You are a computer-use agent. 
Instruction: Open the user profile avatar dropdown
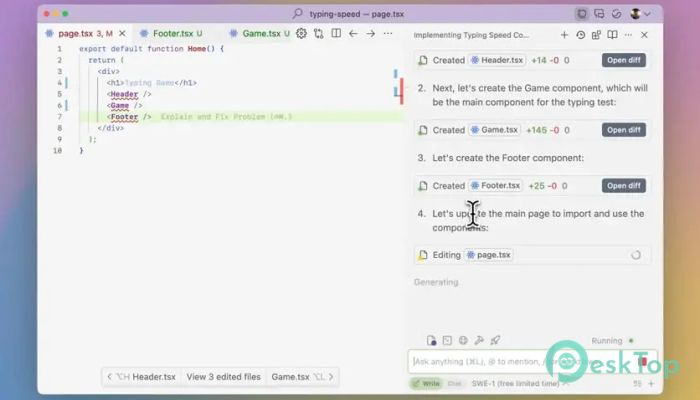click(x=640, y=14)
